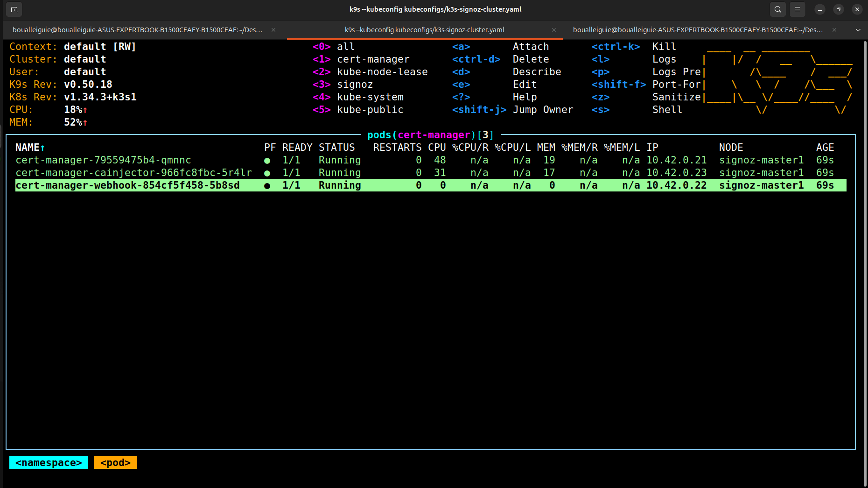Click the Help hint
This screenshot has width=868, height=488.
tap(525, 97)
